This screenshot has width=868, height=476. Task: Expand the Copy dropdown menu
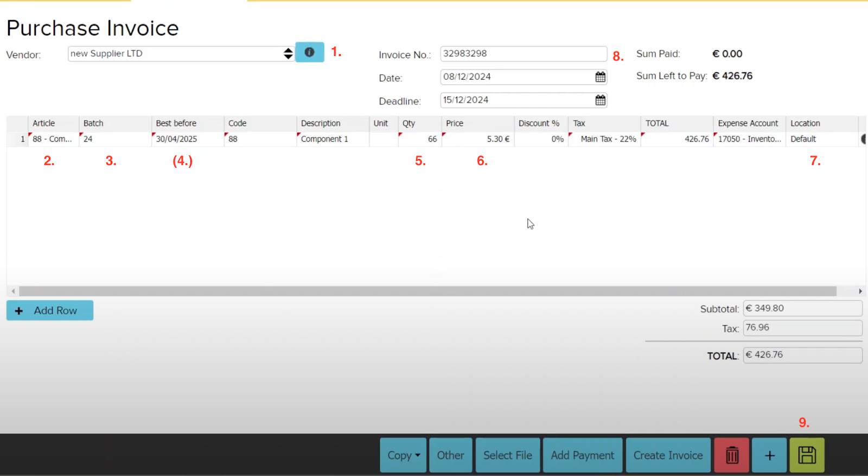click(x=404, y=455)
